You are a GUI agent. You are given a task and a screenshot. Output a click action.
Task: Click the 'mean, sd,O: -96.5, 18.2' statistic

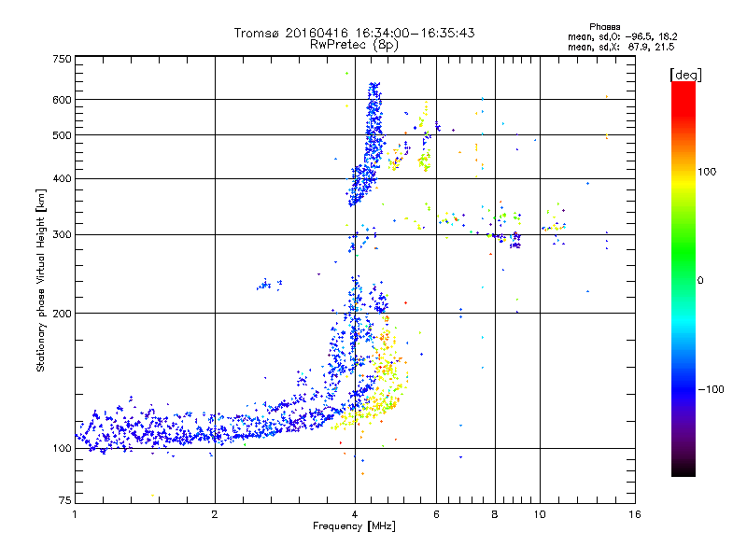pos(622,36)
